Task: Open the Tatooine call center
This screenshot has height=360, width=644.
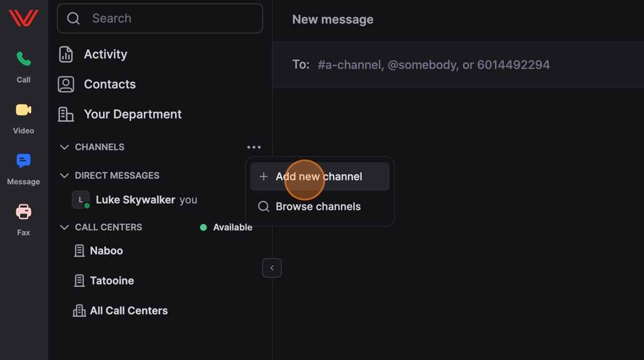Action: 112,281
